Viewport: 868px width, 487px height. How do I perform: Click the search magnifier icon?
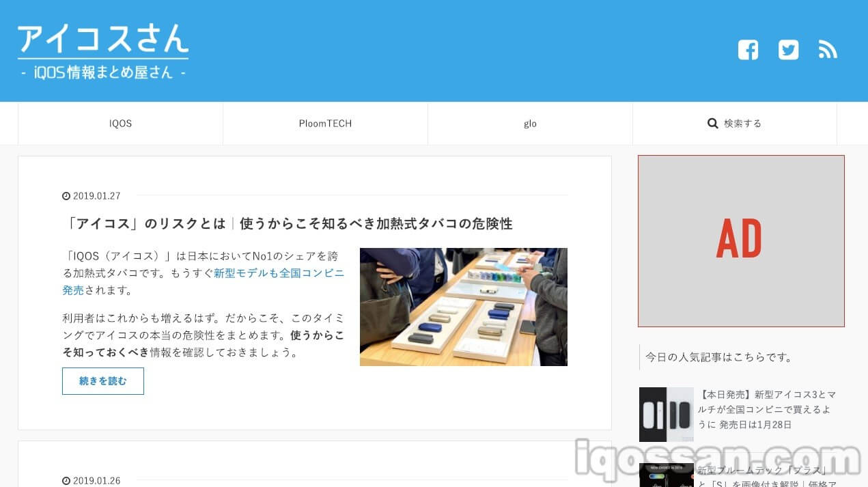point(712,124)
